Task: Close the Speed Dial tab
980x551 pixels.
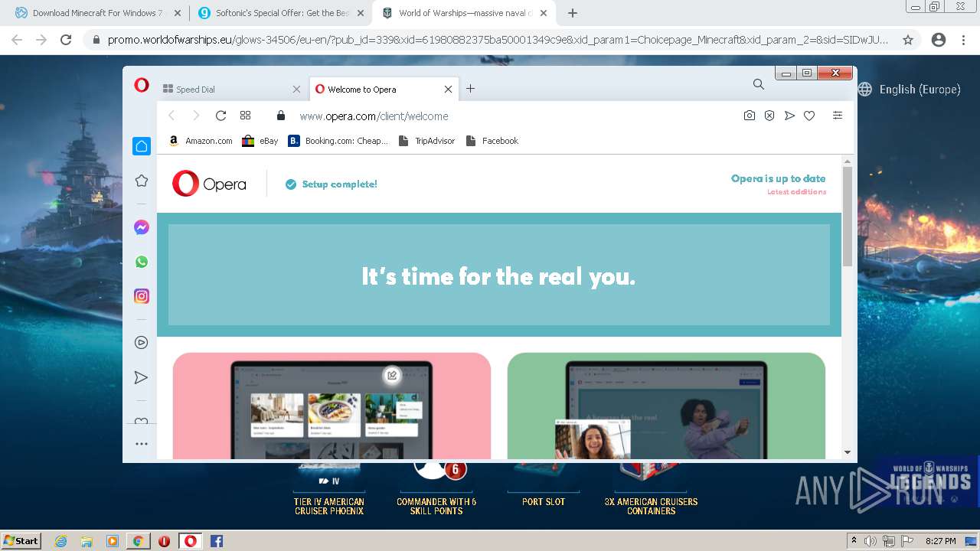Action: coord(296,90)
